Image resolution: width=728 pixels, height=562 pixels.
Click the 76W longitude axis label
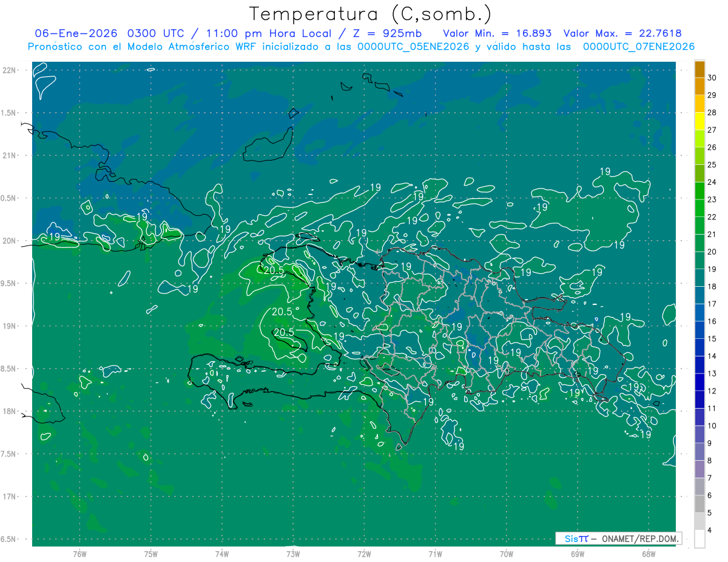pos(79,553)
